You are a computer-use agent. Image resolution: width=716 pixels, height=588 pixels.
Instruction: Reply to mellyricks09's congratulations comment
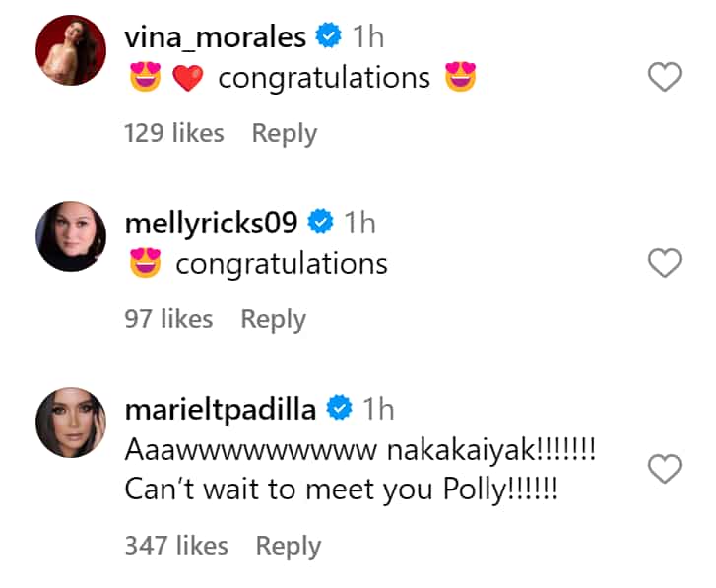click(x=273, y=319)
